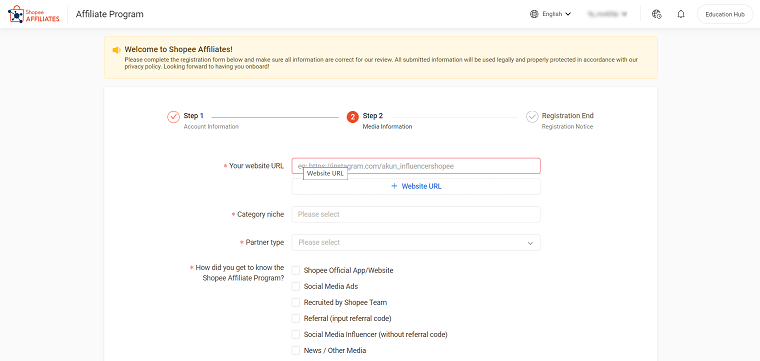Image resolution: width=760 pixels, height=361 pixels.
Task: Click the Registration End checkmark circle
Action: pyautogui.click(x=532, y=117)
